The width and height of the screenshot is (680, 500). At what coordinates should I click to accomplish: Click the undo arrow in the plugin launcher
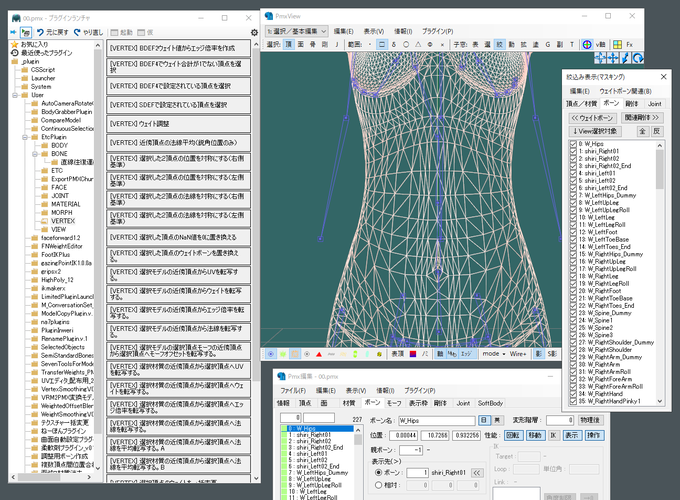pos(41,32)
